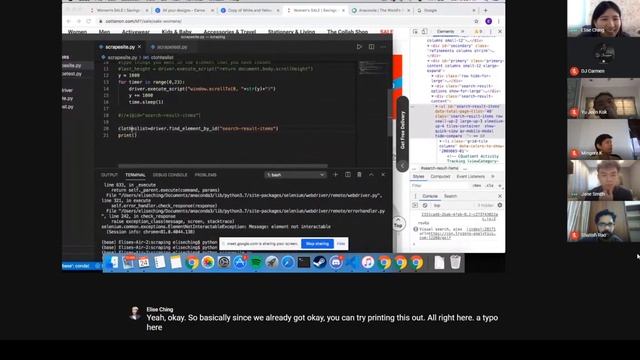Select the Console drawer tab

[x=429, y=196]
